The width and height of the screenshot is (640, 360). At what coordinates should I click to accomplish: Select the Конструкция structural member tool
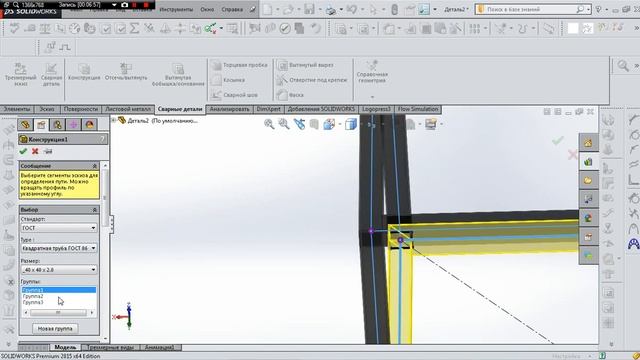[84, 72]
